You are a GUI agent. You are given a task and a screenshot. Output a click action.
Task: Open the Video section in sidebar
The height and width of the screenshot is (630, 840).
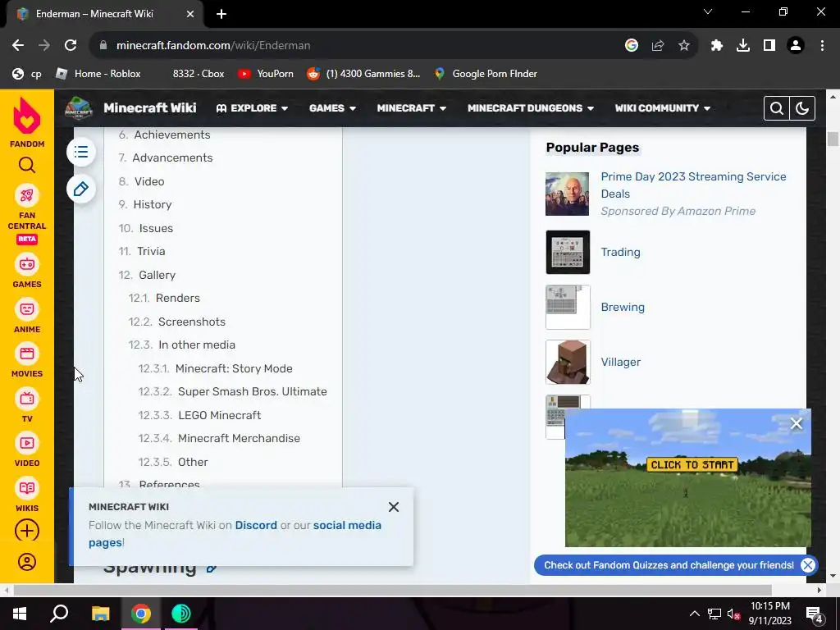pyautogui.click(x=27, y=450)
